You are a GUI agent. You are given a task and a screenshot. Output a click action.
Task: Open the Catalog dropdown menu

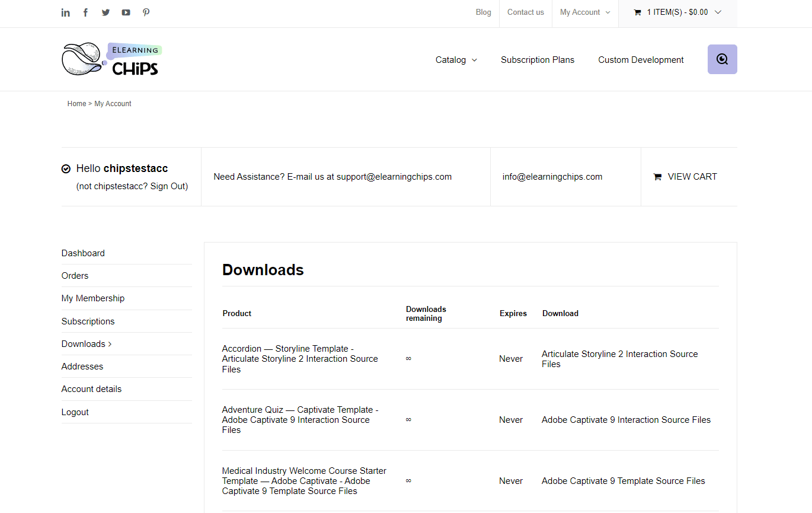tap(456, 60)
